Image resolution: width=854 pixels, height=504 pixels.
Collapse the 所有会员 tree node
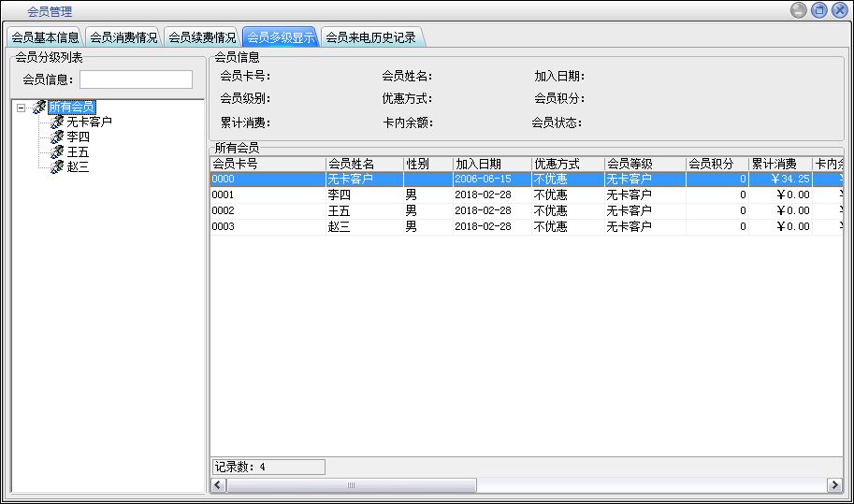tap(22, 108)
